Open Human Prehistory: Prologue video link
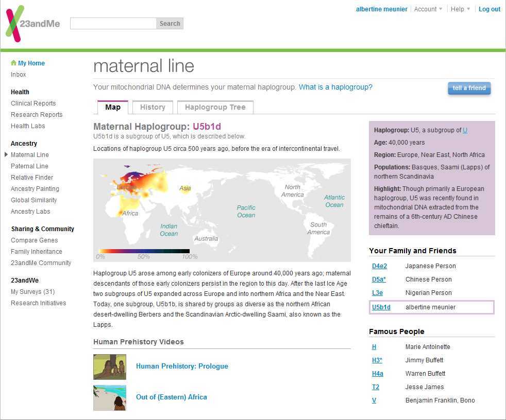Image resolution: width=506 pixels, height=420 pixels. point(182,366)
